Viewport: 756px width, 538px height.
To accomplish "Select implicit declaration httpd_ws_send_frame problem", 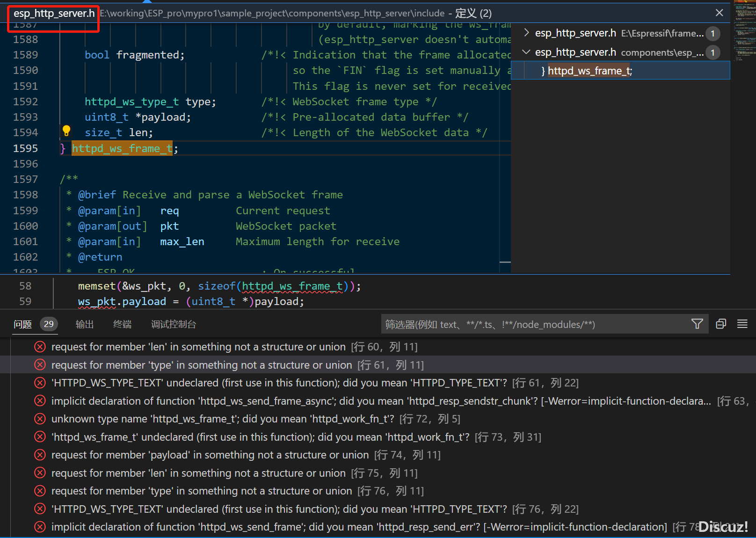I will (378, 527).
